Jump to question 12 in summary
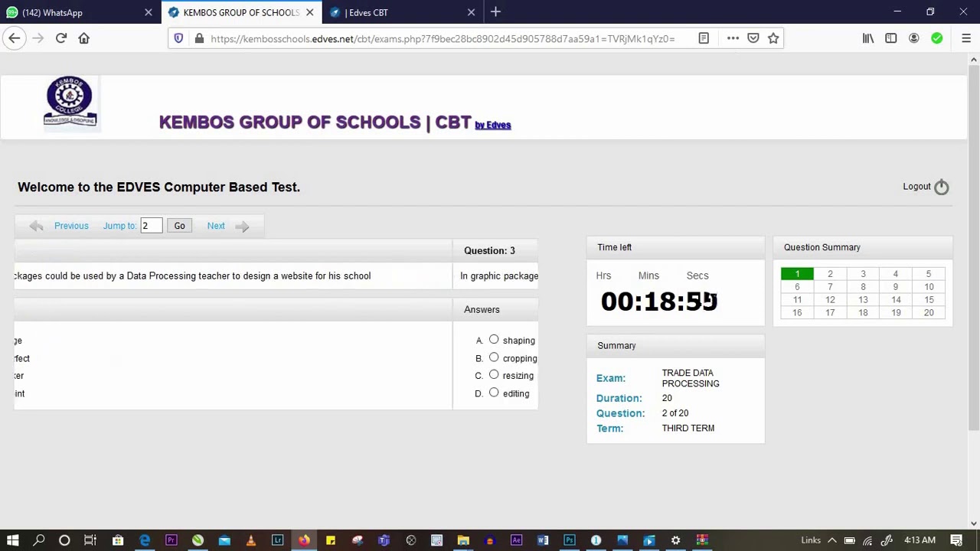Viewport: 980px width, 551px height. coord(830,300)
